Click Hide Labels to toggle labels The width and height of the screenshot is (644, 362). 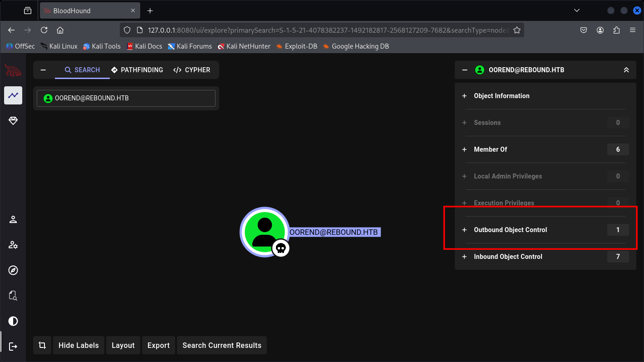point(79,345)
